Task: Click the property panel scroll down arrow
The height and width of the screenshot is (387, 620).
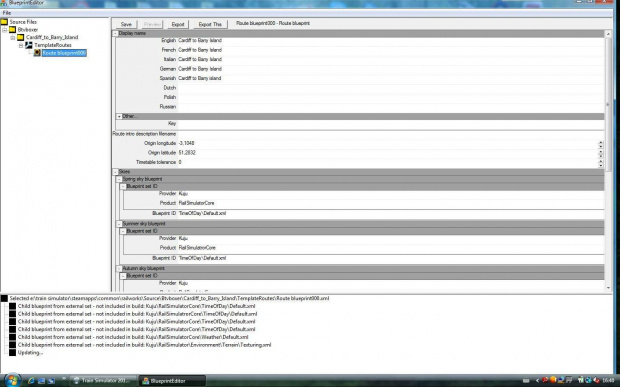Action: (x=608, y=288)
